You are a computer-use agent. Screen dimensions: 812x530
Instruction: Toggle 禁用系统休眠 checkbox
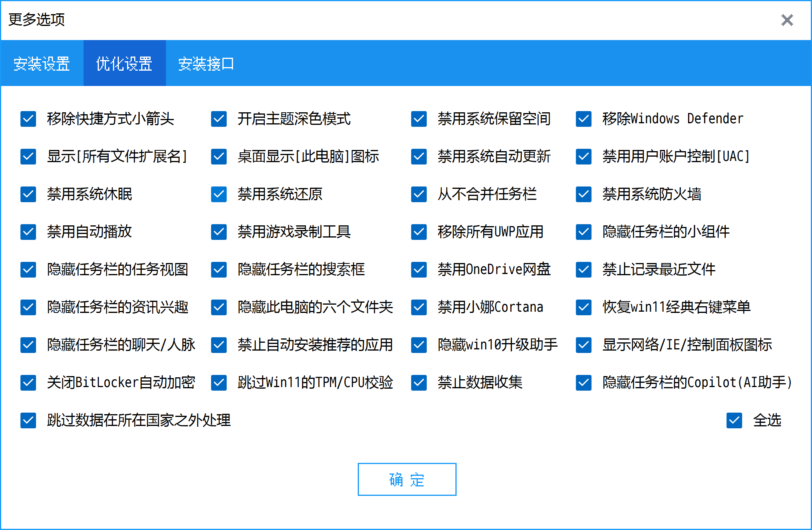point(28,194)
